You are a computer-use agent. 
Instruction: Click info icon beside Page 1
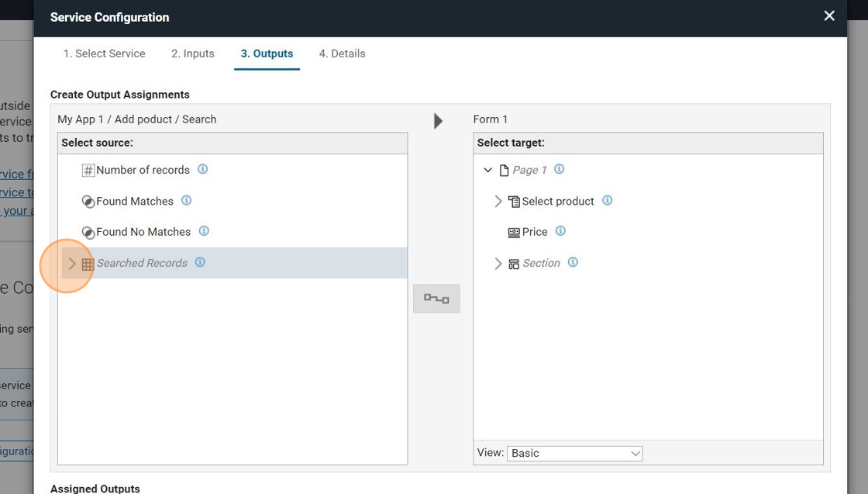point(560,169)
